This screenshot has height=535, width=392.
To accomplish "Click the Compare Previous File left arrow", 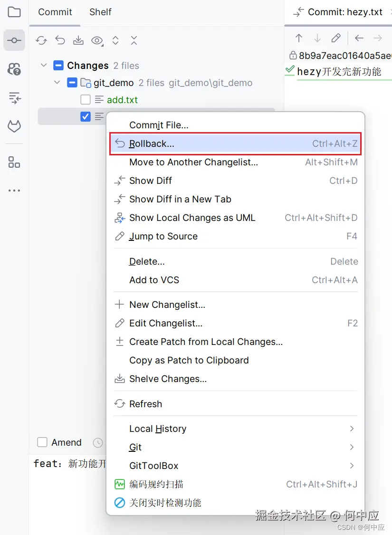I will click(x=359, y=38).
